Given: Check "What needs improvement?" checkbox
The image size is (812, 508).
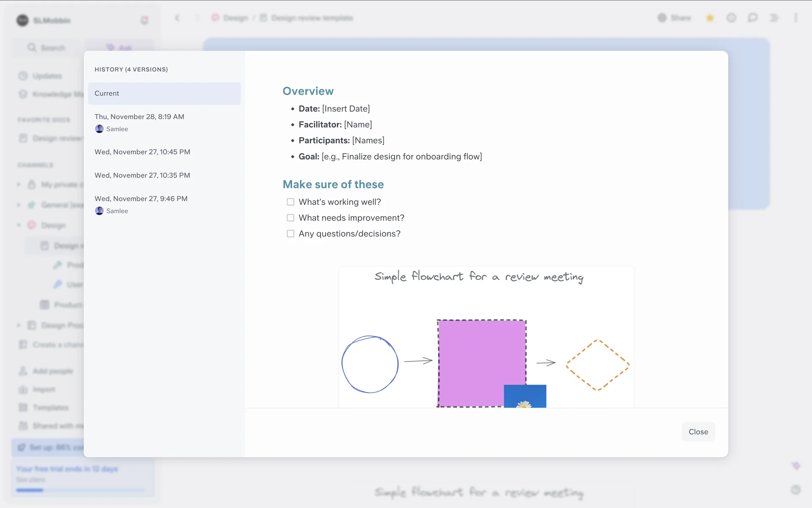Looking at the screenshot, I should (291, 218).
